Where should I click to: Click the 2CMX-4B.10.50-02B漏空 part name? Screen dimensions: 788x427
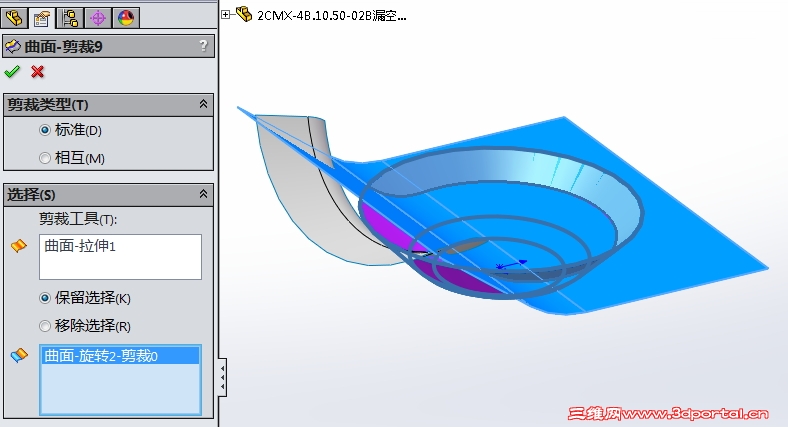pos(332,16)
